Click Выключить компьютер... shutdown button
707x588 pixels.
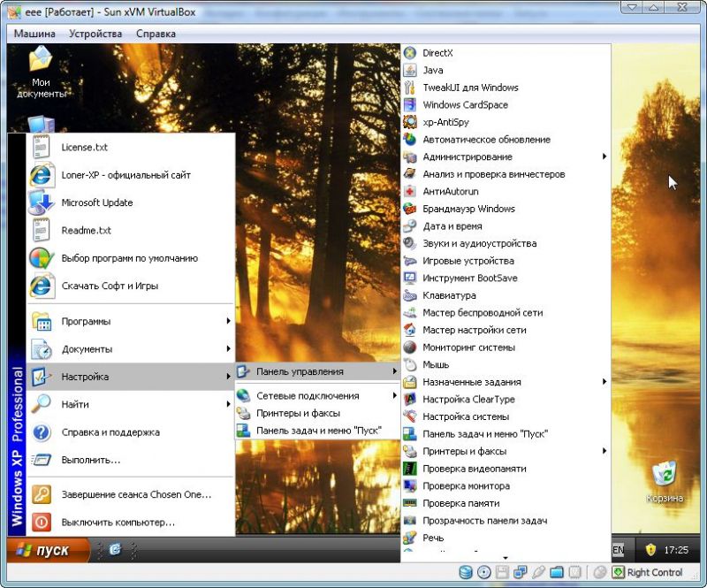pos(118,522)
